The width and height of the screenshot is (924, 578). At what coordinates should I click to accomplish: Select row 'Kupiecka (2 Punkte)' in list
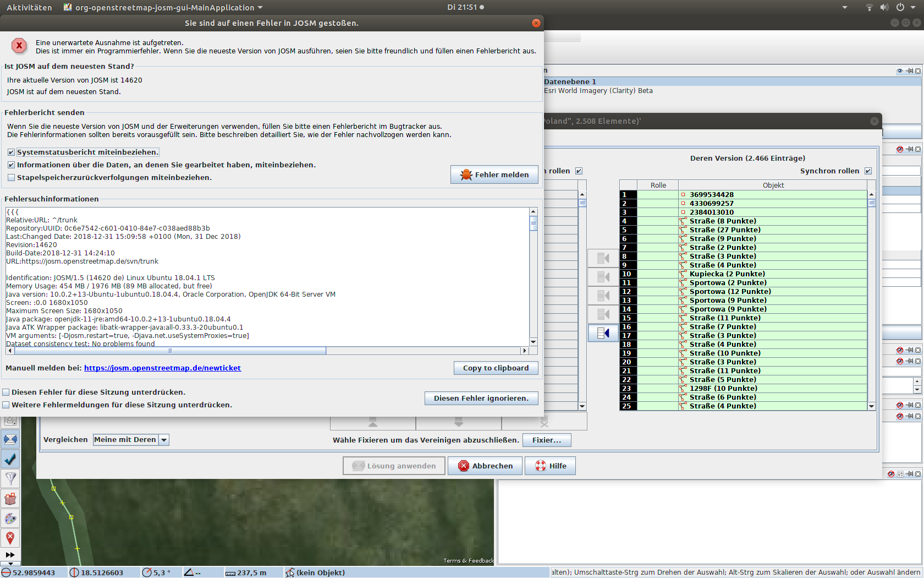727,274
